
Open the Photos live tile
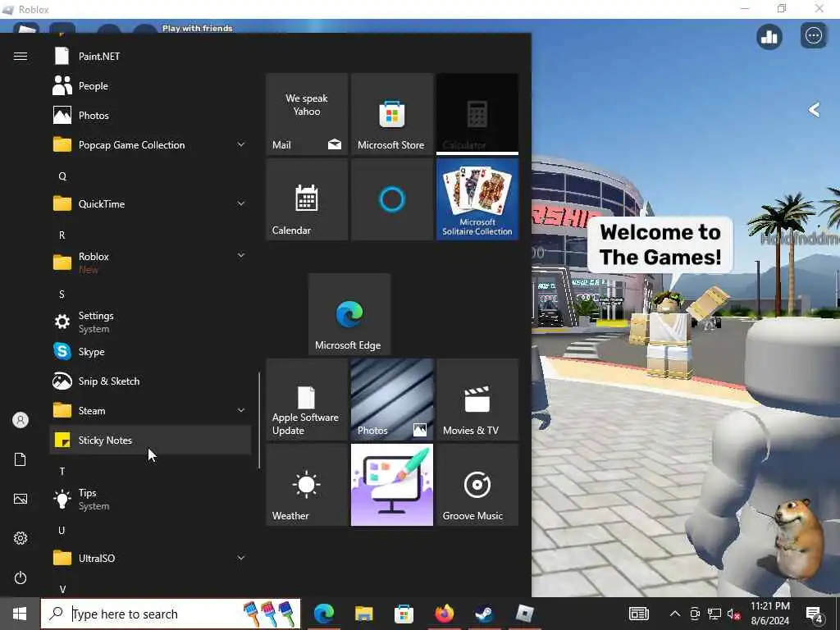(x=392, y=399)
